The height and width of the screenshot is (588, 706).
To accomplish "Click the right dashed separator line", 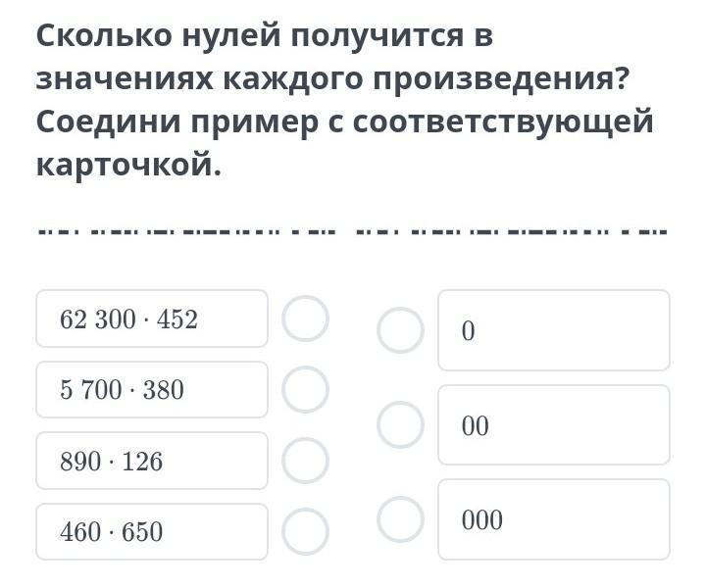I will point(511,233).
